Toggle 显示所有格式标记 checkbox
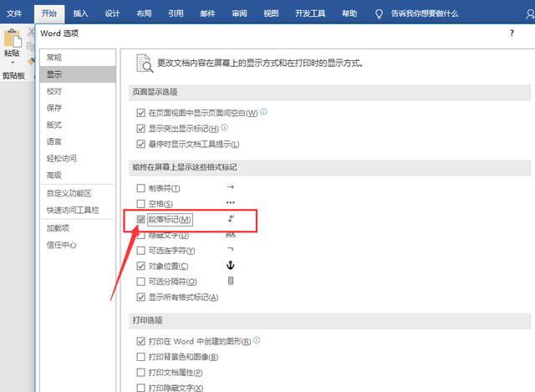 tap(140, 298)
